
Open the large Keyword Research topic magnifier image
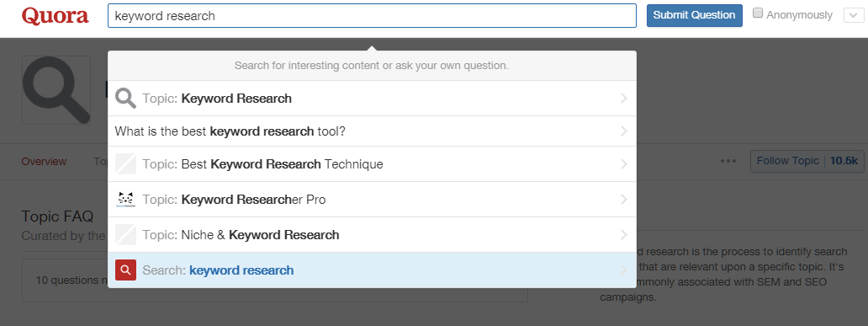click(x=56, y=90)
